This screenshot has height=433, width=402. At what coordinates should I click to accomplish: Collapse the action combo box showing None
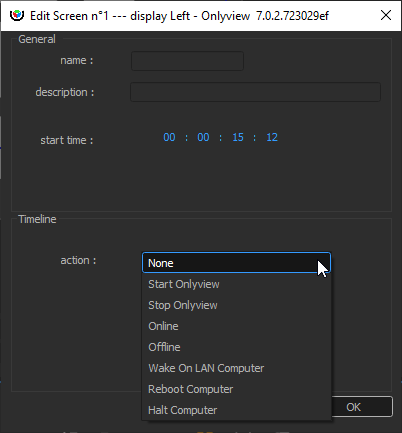[x=236, y=263]
